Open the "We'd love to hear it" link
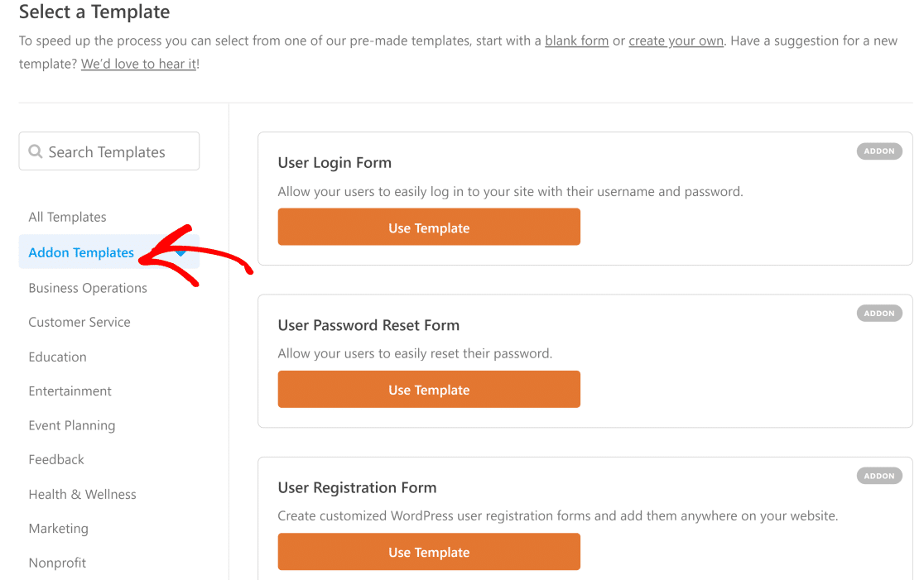This screenshot has width=924, height=580. point(139,64)
